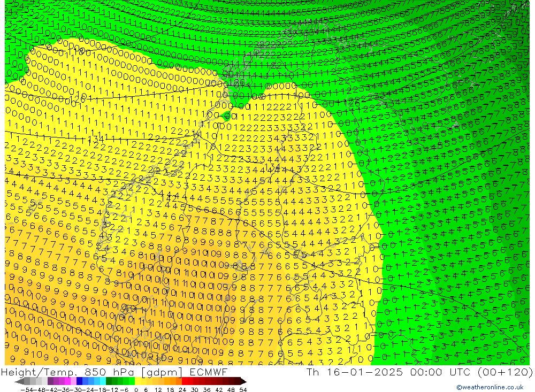Pick the yellow swatch at 0 on the legend
The width and height of the screenshot is (535, 392).
click(x=138, y=381)
